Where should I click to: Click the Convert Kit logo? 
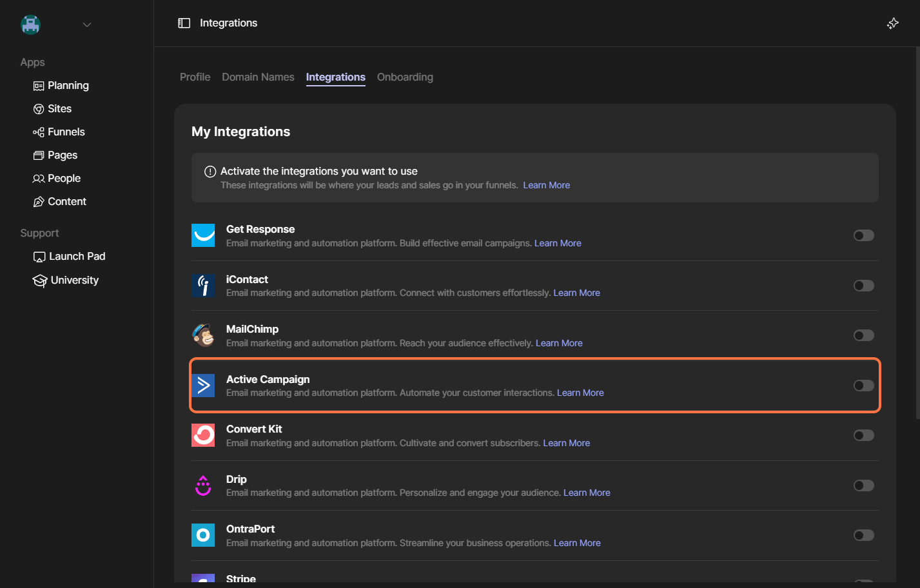pyautogui.click(x=203, y=435)
